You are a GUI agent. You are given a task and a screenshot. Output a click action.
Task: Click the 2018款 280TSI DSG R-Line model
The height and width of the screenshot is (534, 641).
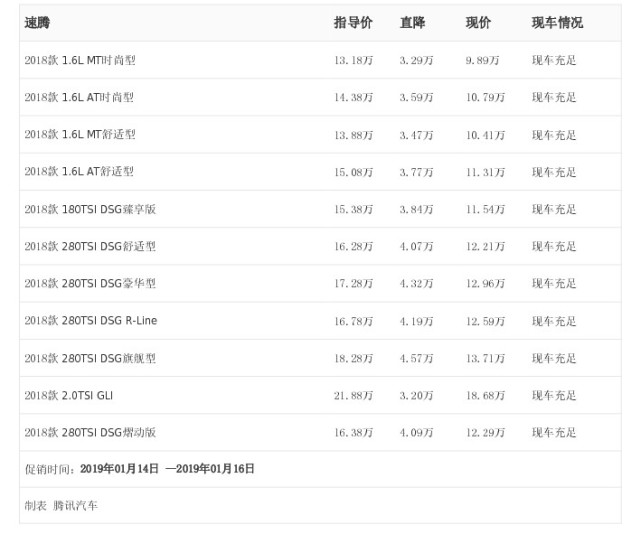click(91, 321)
